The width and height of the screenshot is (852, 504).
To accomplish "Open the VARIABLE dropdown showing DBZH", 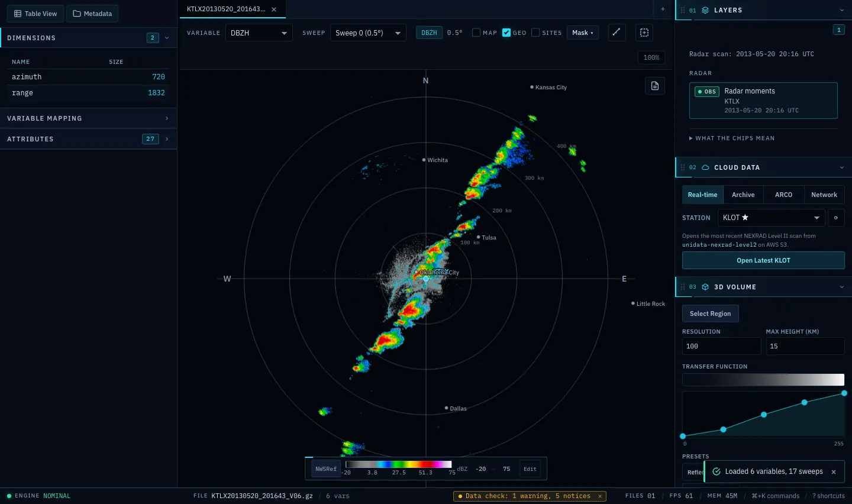I will pyautogui.click(x=259, y=33).
